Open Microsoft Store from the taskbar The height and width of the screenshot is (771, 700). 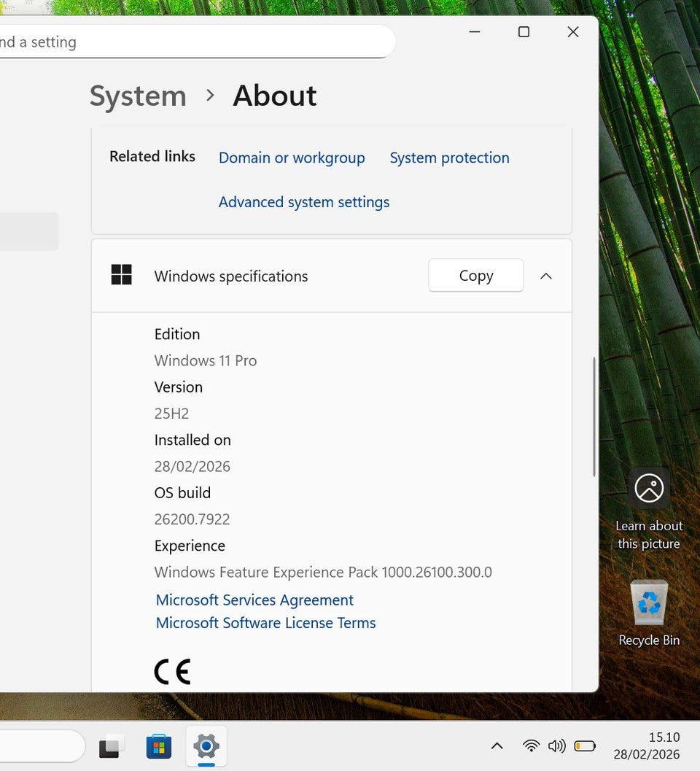159,746
